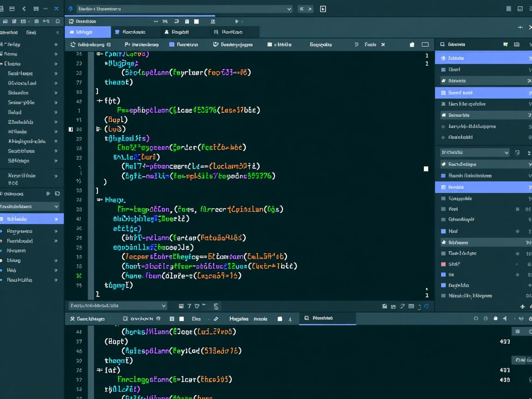
Task: Dismiss the filter chip with the X on the toolbar
Action: tap(383, 44)
